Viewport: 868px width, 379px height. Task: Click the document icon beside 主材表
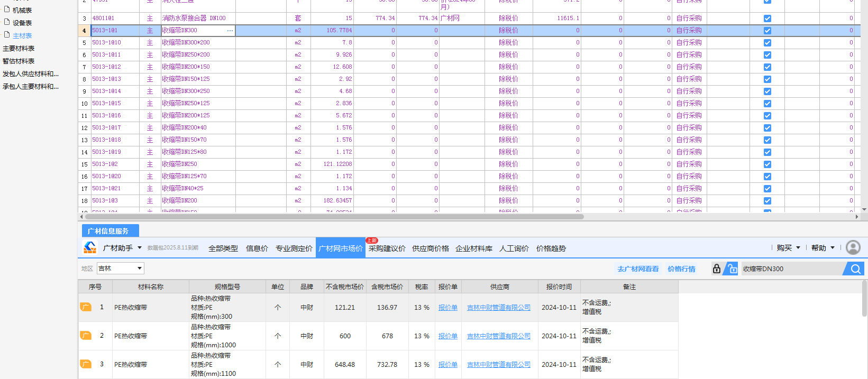[x=7, y=35]
